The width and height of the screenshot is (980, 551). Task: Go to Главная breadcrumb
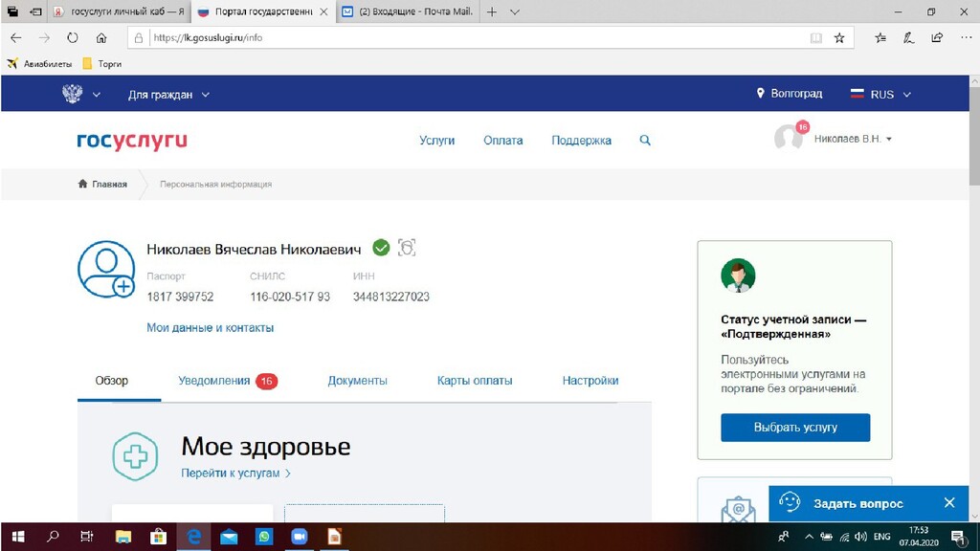(x=102, y=185)
